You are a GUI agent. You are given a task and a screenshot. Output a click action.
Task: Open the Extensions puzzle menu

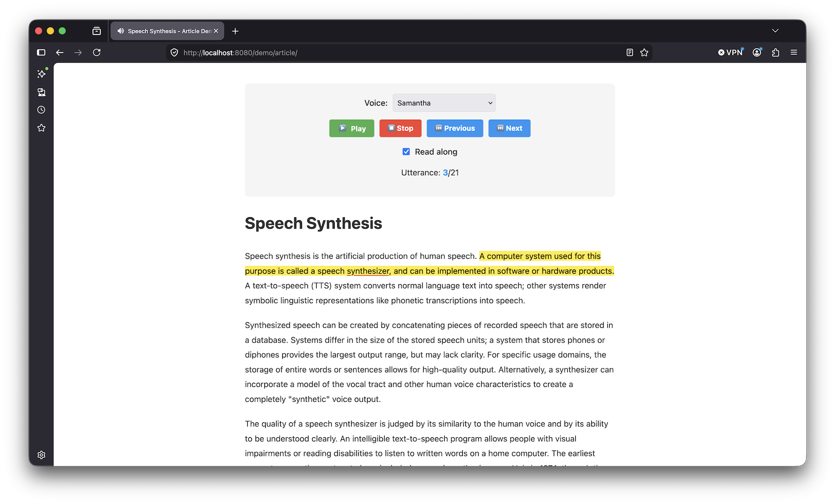point(775,52)
